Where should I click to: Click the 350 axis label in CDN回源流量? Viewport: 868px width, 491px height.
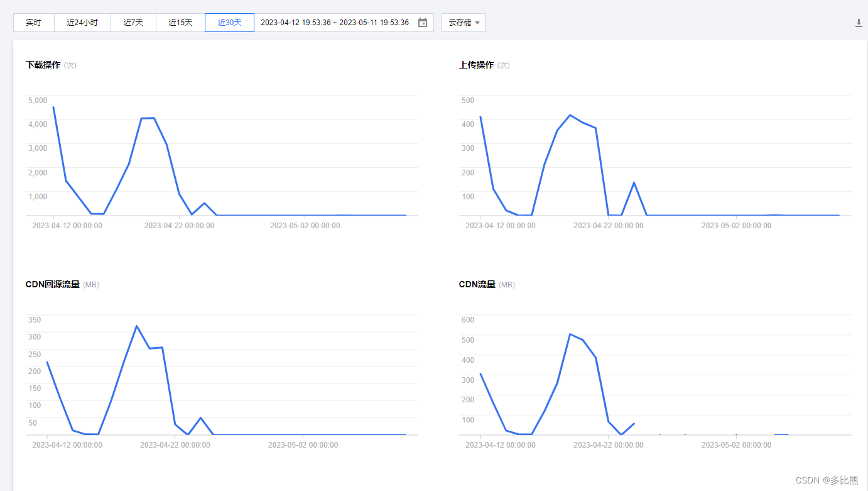click(35, 320)
